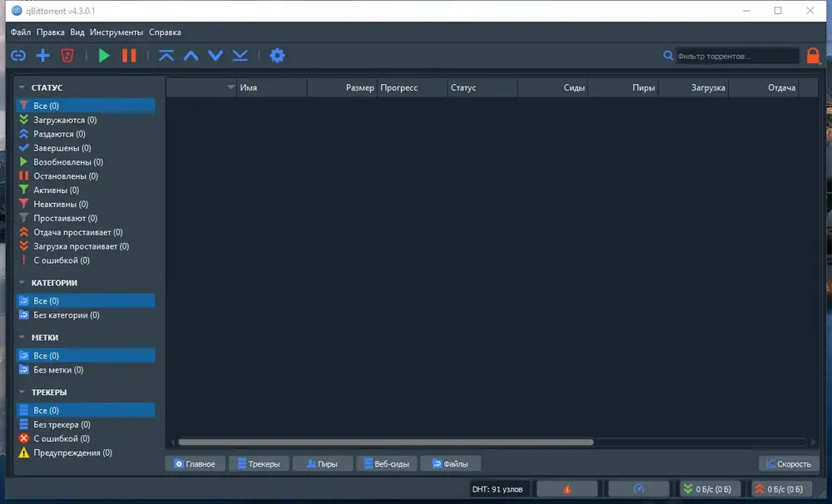Move torrent down in queue
Viewport: 832px width, 504px height.
(215, 55)
